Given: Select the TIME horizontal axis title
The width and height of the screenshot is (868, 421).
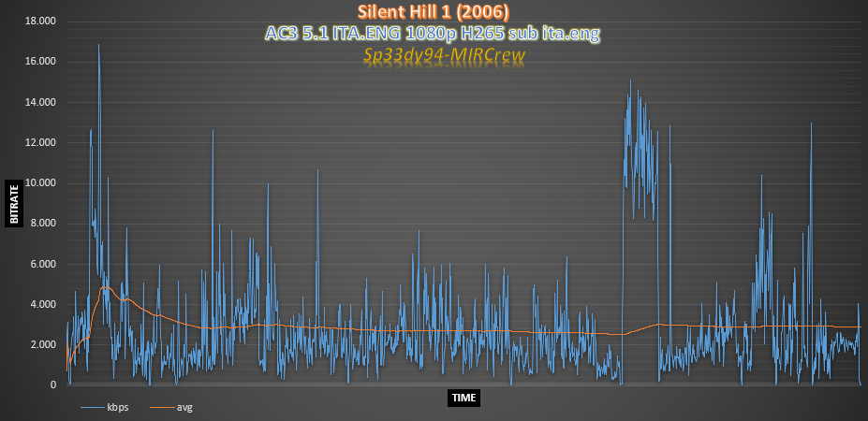Looking at the screenshot, I should pyautogui.click(x=463, y=398).
